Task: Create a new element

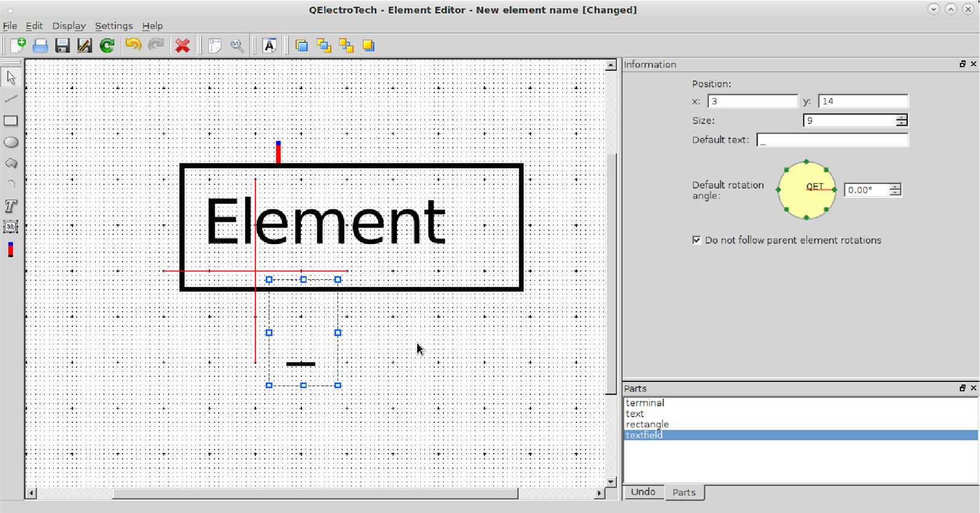Action: pos(18,45)
